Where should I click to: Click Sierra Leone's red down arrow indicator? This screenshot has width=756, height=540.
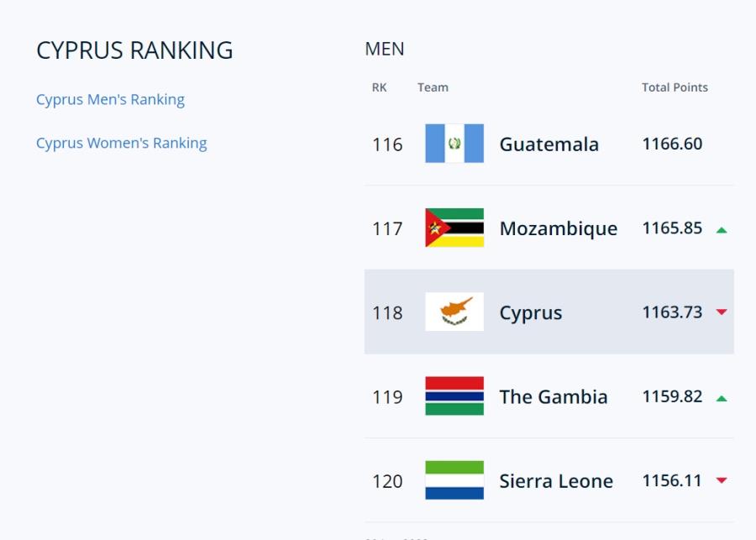(x=722, y=480)
